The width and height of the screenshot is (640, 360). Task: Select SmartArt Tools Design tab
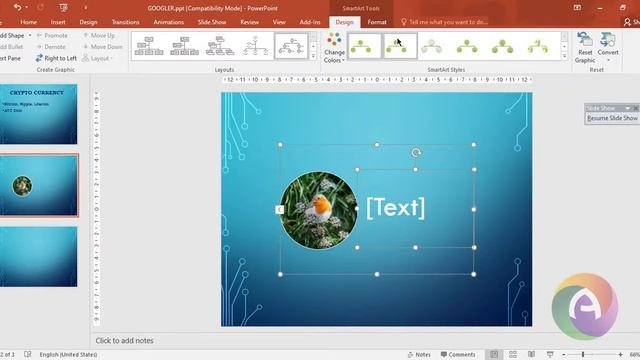pyautogui.click(x=344, y=22)
